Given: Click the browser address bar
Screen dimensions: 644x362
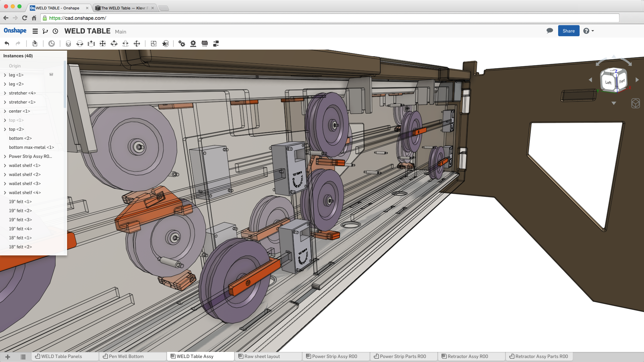Looking at the screenshot, I should (329, 18).
